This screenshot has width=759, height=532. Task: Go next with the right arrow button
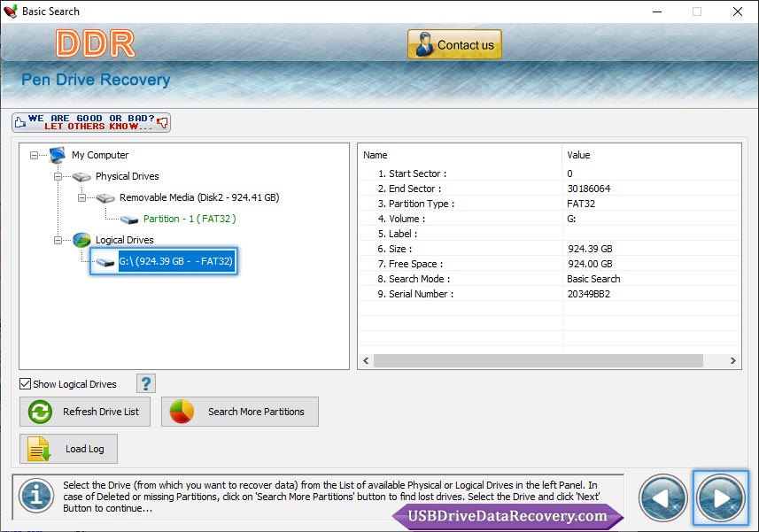click(x=721, y=498)
